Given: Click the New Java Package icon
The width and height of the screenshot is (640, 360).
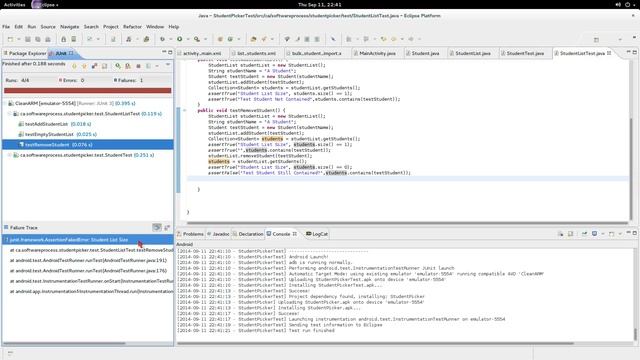Looking at the screenshot, I should tap(220, 39).
